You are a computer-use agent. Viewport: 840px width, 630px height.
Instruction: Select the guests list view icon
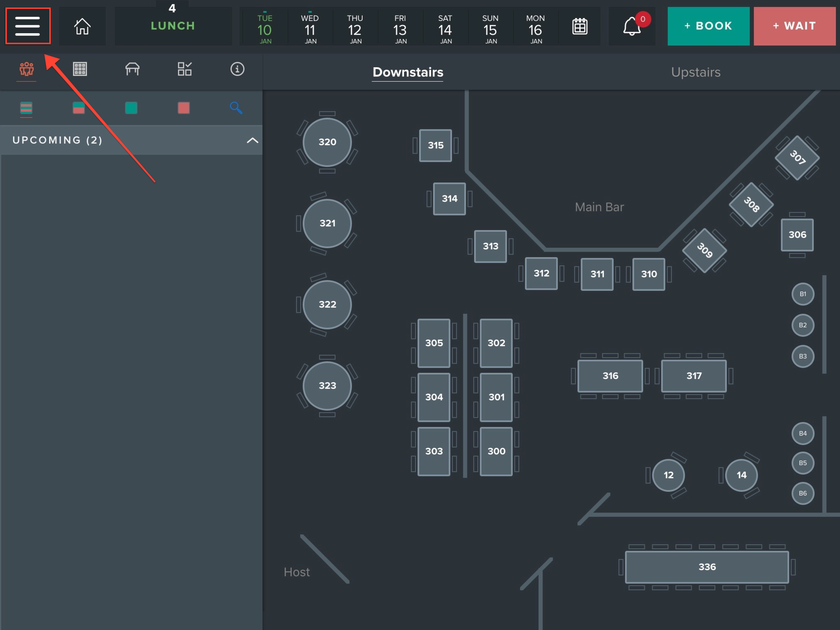(26, 69)
